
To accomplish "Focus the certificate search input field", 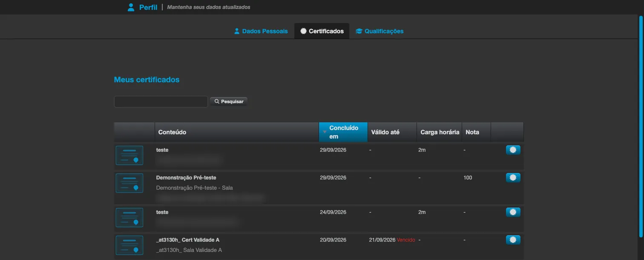I will [x=161, y=101].
